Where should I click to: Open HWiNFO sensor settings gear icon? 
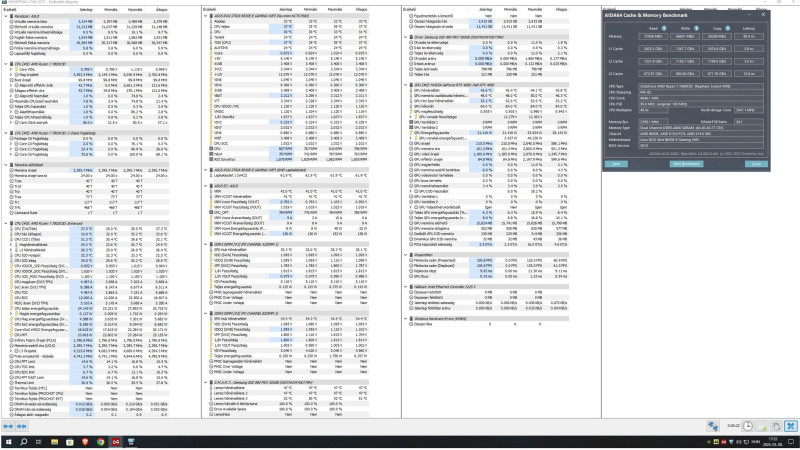[777, 426]
